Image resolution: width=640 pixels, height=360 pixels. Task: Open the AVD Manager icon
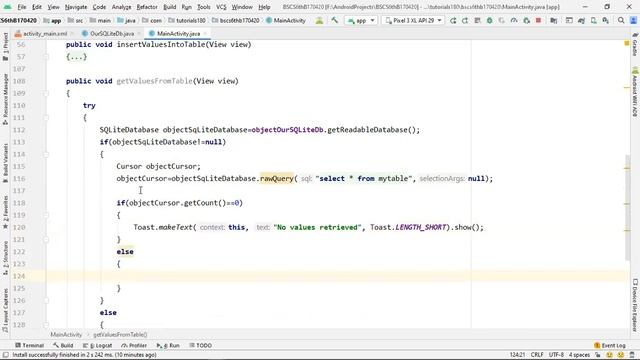[593, 20]
